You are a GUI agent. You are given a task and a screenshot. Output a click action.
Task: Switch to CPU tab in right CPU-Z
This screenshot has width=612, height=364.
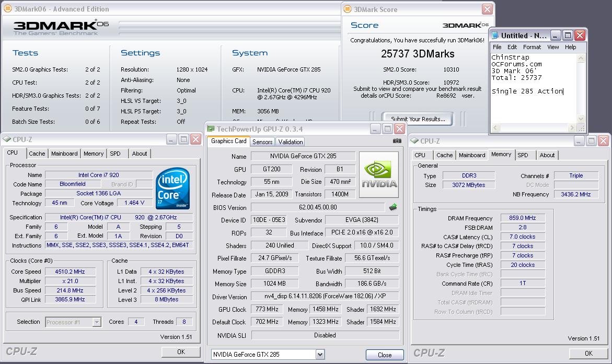420,155
